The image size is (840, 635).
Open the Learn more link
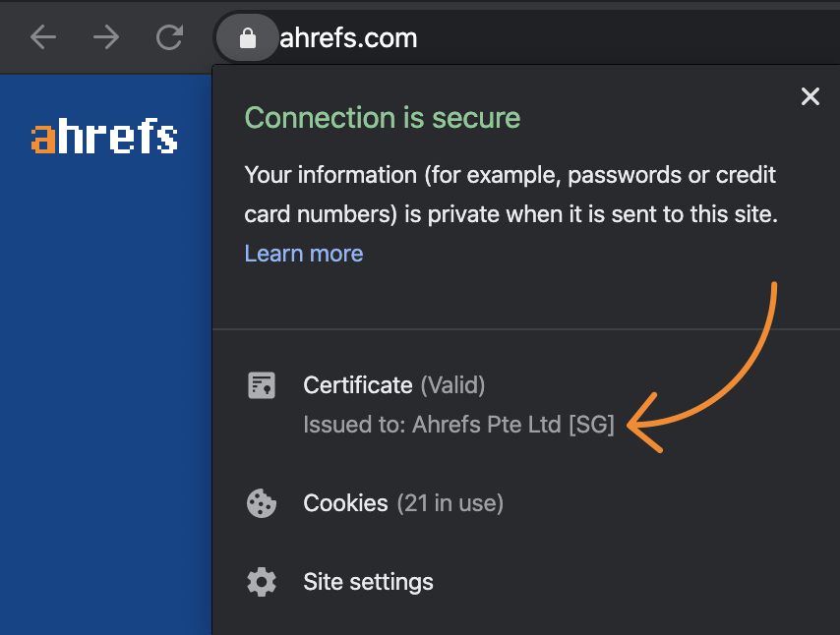(x=303, y=254)
